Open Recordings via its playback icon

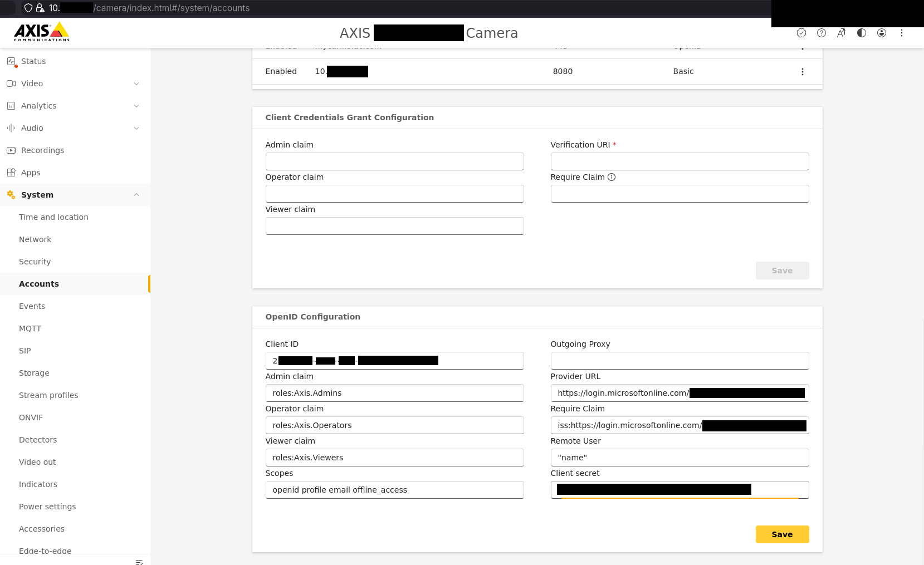pyautogui.click(x=12, y=150)
